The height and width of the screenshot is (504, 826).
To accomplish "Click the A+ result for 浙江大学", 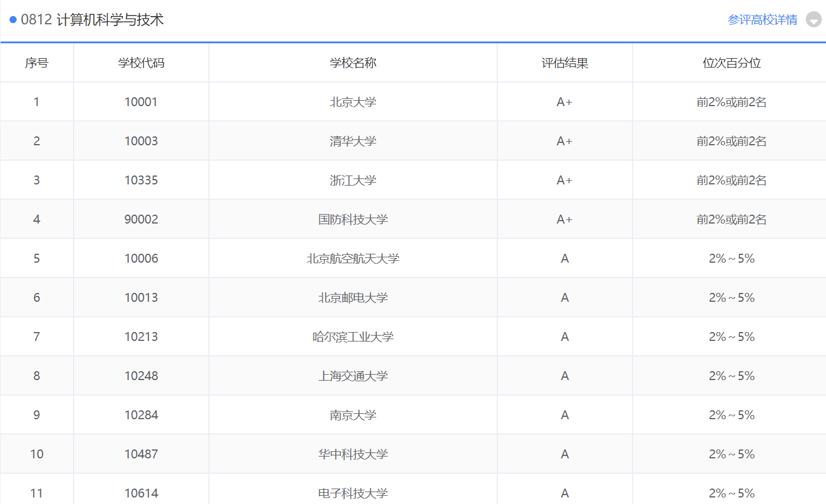I will (x=565, y=180).
